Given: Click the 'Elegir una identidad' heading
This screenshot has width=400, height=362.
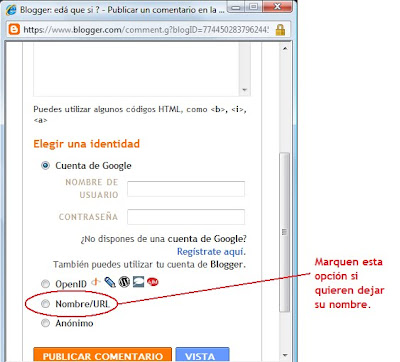Looking at the screenshot, I should [86, 144].
